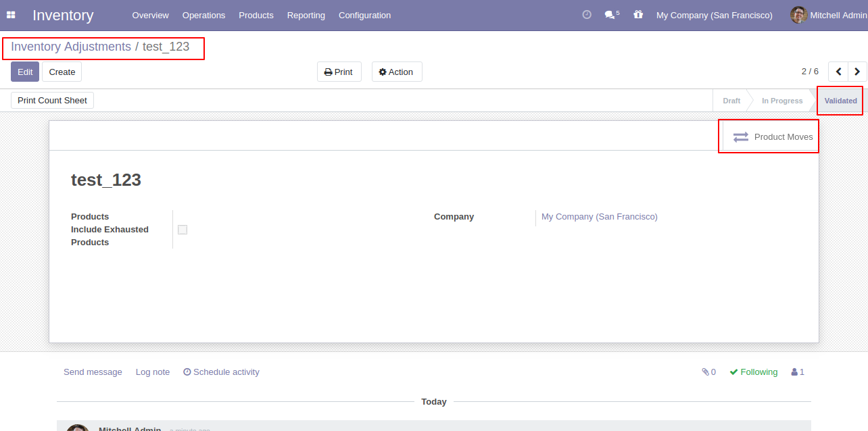
Task: Click the Today date separator
Action: [x=434, y=402]
